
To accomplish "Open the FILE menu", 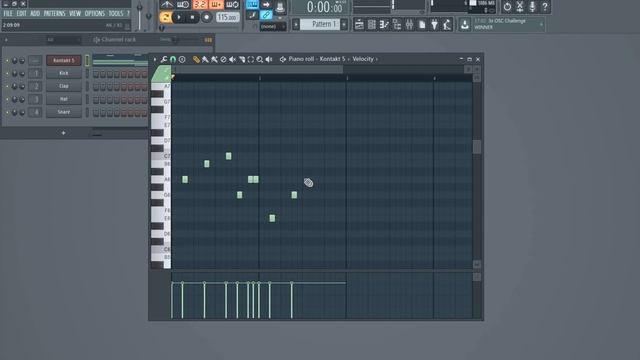I will (8, 14).
